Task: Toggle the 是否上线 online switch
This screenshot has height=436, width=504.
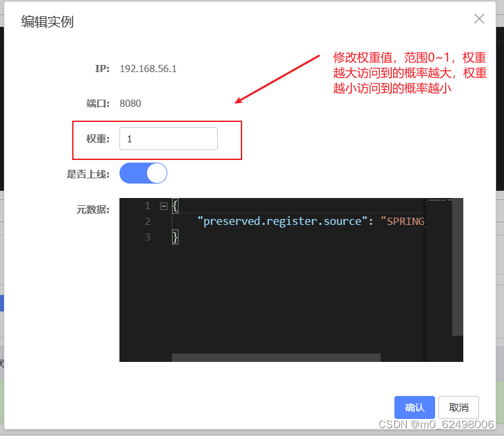Action: (143, 173)
